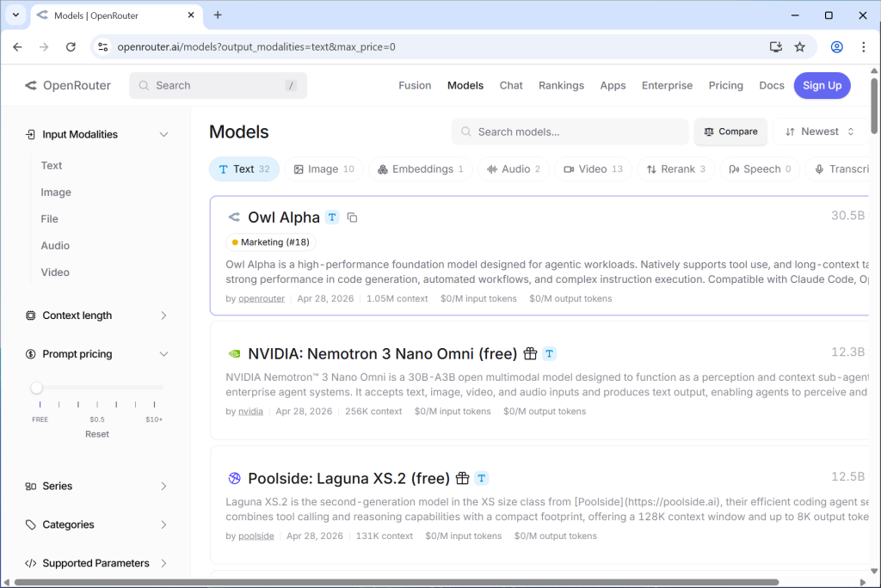Collapse the Prompt pricing section
This screenshot has width=881, height=588.
coord(96,354)
